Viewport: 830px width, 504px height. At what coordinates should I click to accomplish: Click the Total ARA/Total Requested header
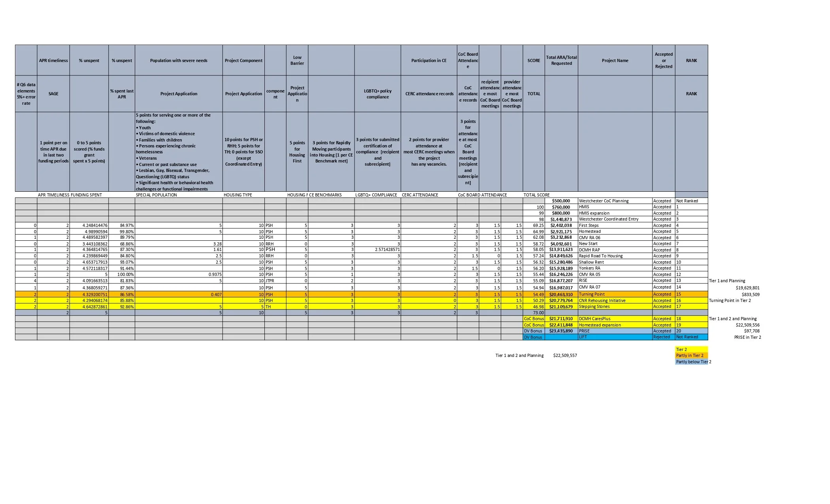pyautogui.click(x=561, y=60)
